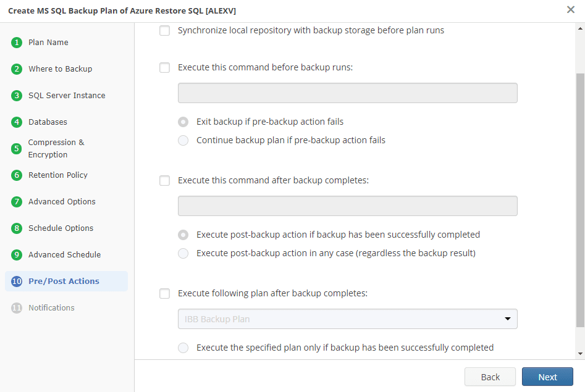Open the Compression & Encryption step

click(56, 148)
